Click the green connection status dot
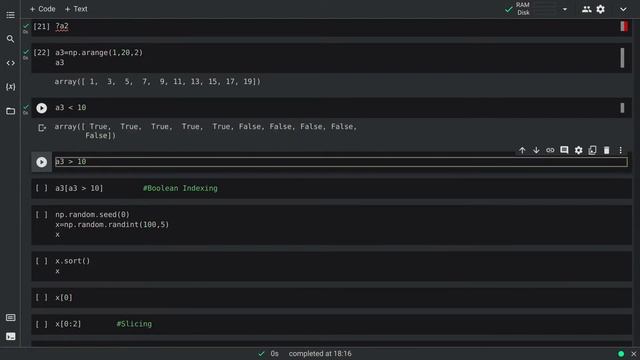640x360 pixels. tap(621, 354)
